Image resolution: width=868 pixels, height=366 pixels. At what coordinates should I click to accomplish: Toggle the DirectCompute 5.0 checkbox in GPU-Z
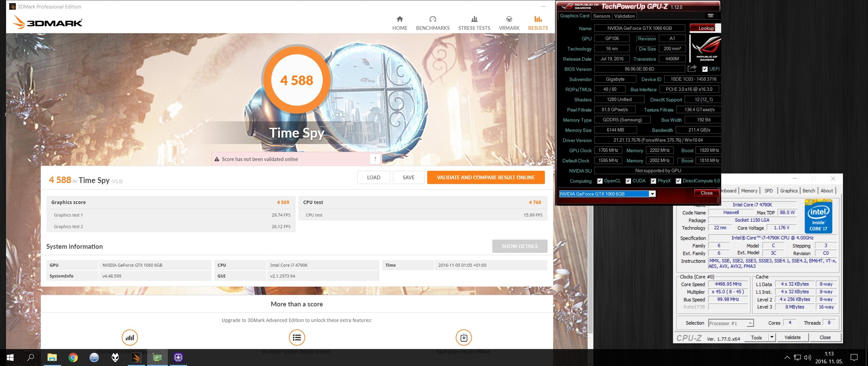tap(678, 181)
